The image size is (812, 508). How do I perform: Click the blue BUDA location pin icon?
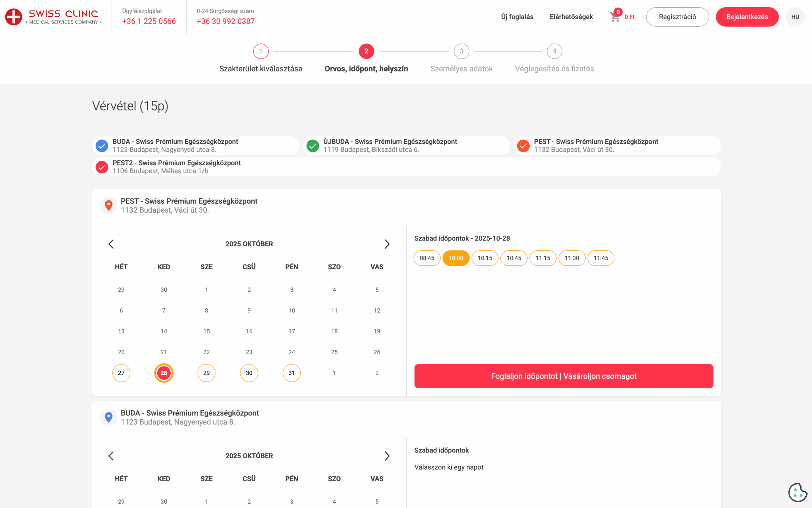point(108,417)
